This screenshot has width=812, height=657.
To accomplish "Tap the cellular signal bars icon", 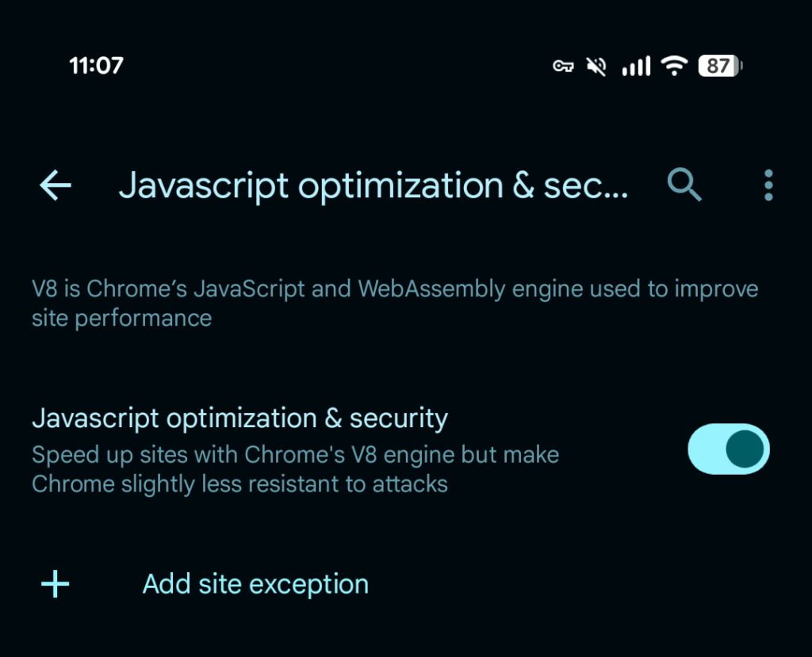I will coord(635,66).
